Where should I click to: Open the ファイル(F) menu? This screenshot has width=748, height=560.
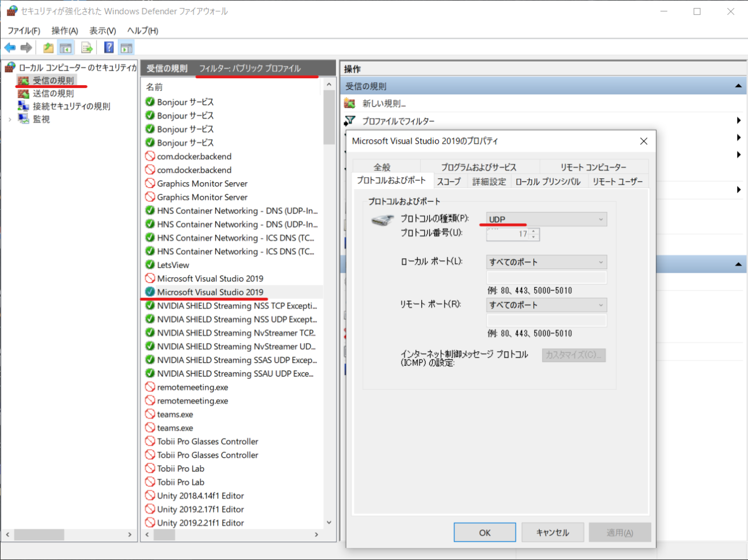point(24,30)
